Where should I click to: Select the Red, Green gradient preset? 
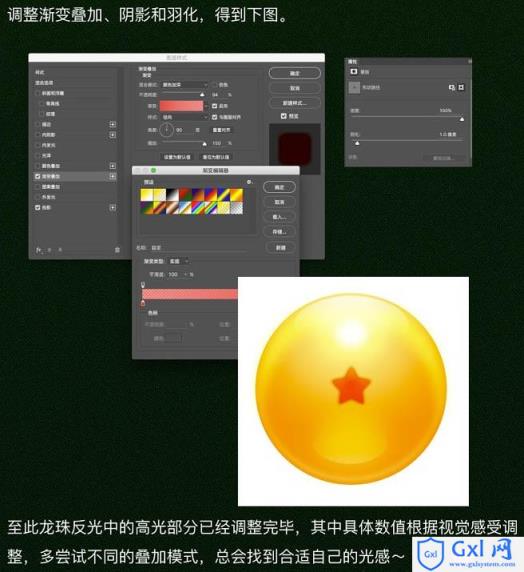click(x=185, y=194)
